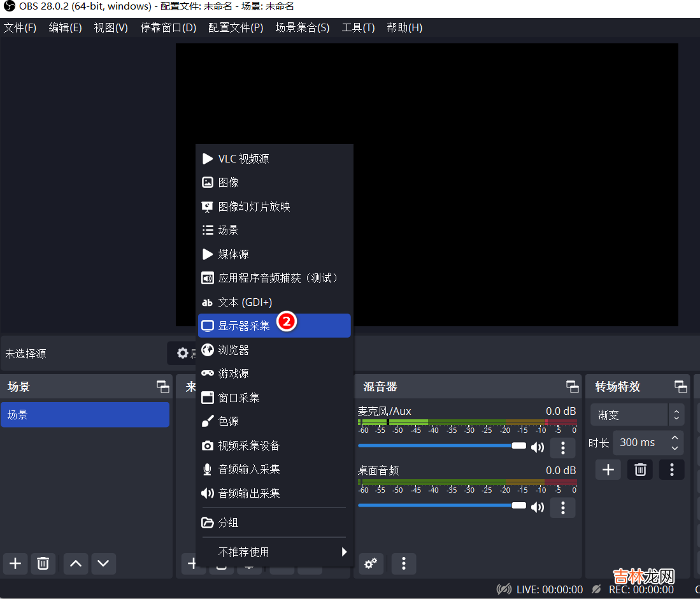The height and width of the screenshot is (599, 700).
Task: Open advanced audio properties gear icon
Action: pos(370,563)
